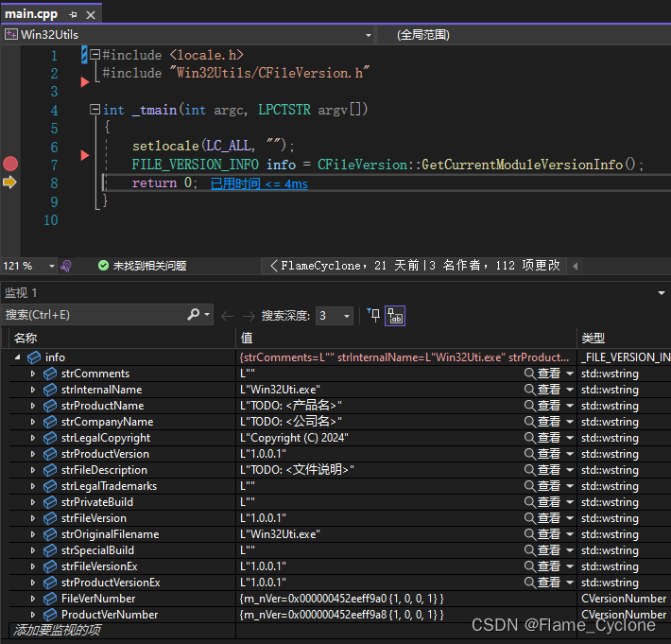Expand the strInternalName member
Screen dimensions: 671x644
point(33,390)
